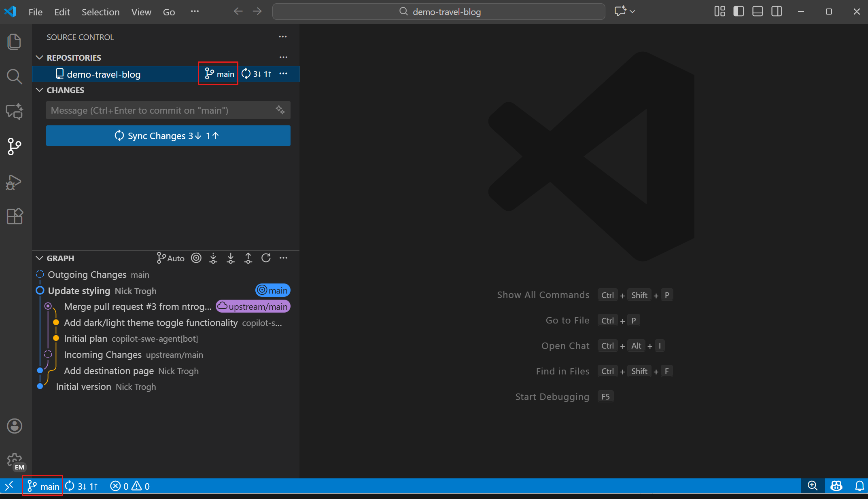The width and height of the screenshot is (868, 499).
Task: Toggle the Primary Side Bar visibility
Action: click(x=738, y=11)
